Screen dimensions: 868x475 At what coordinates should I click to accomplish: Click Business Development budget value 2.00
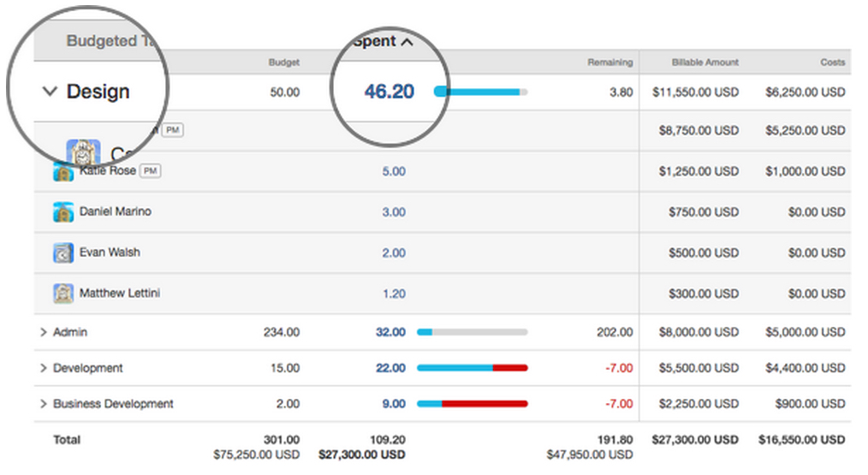288,404
